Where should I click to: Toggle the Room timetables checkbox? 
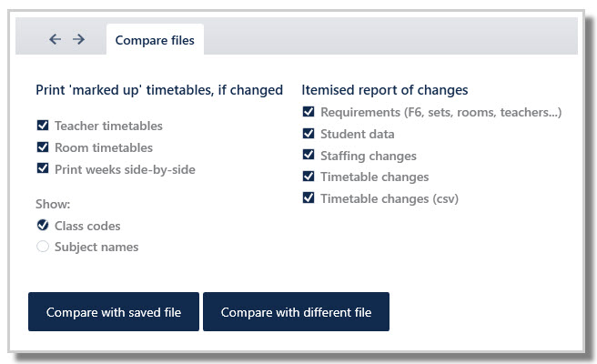43,147
